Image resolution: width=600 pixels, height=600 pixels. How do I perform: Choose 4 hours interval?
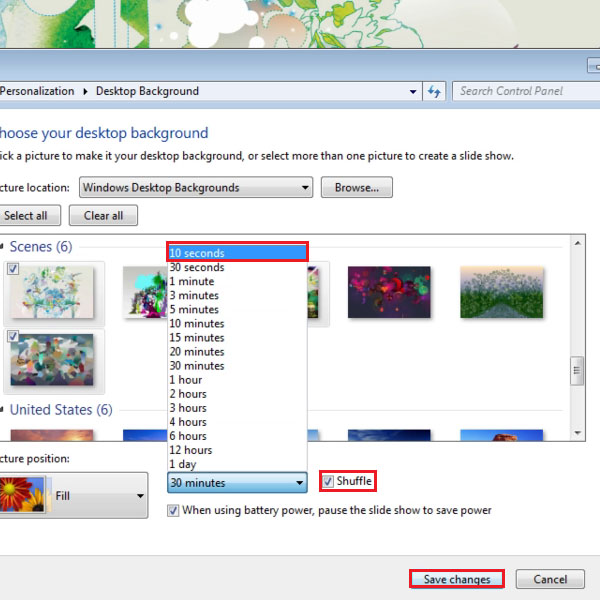click(237, 422)
